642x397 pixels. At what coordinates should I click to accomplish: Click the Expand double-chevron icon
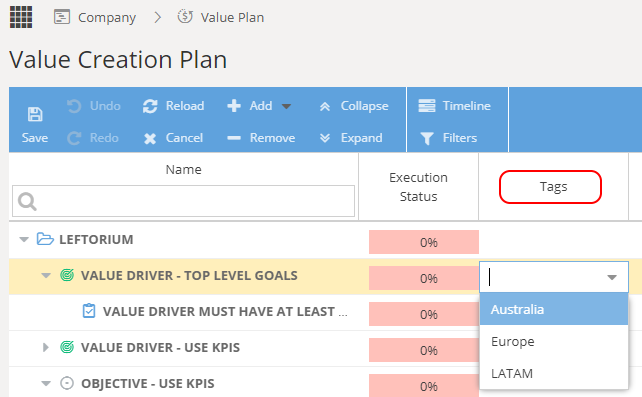(x=325, y=138)
